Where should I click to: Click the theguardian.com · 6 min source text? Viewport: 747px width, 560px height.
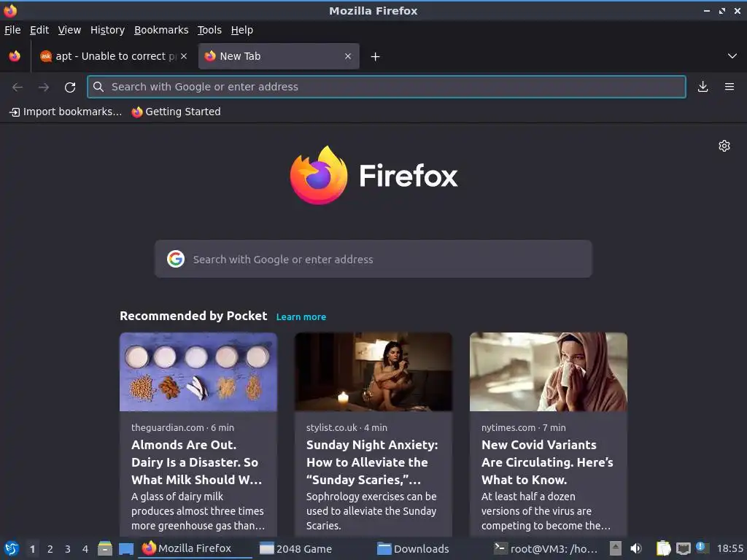click(182, 427)
